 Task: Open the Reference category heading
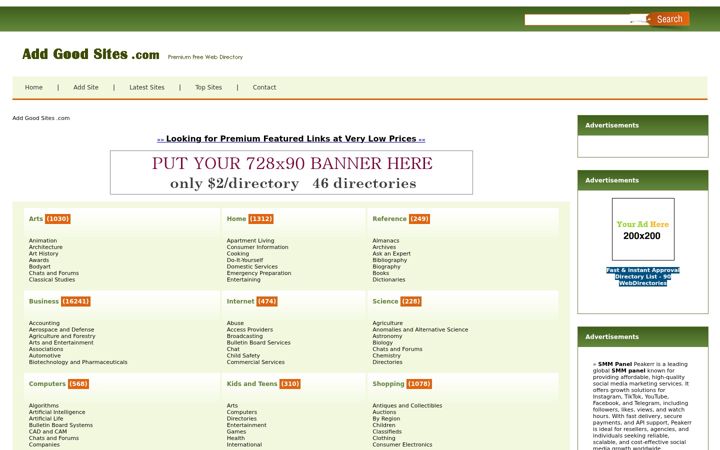point(389,219)
